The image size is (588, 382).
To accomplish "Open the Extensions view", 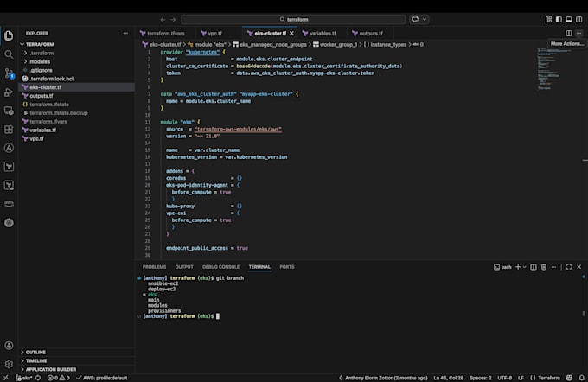I will pos(9,130).
